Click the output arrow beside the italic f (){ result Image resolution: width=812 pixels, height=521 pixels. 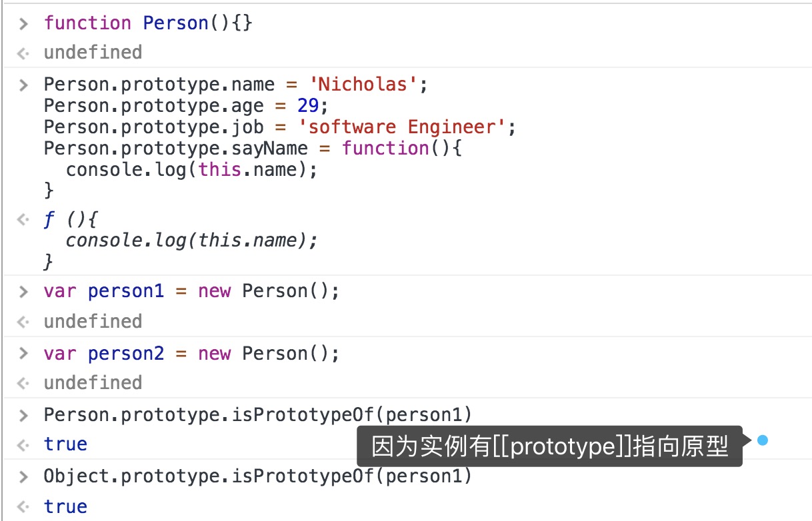point(24,219)
